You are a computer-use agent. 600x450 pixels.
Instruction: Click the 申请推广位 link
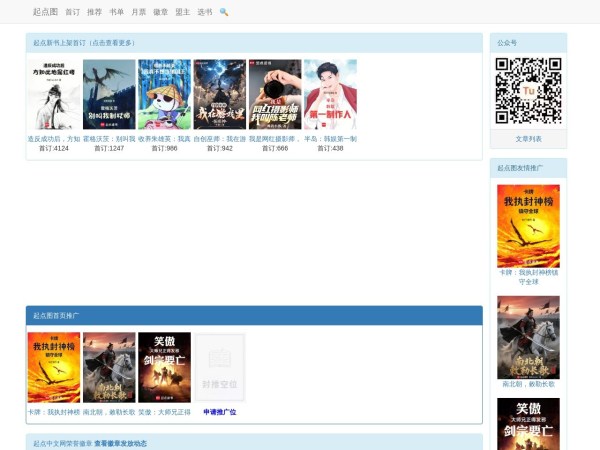click(219, 412)
